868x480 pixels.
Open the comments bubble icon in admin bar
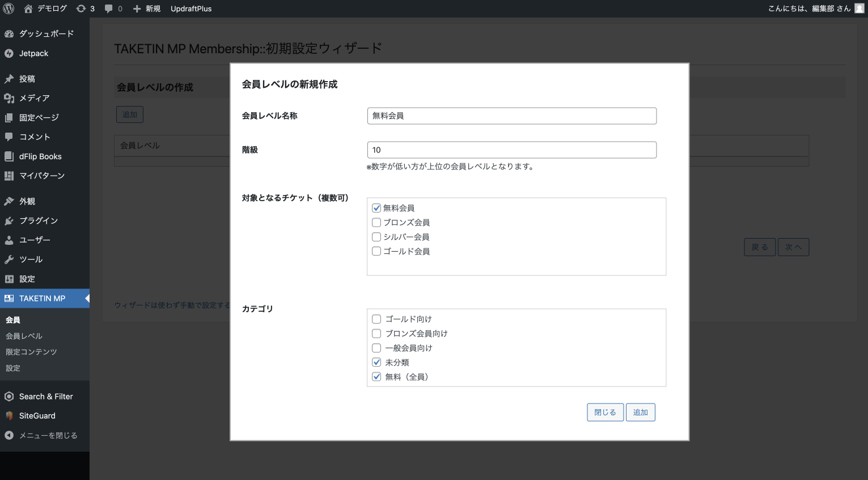tap(109, 9)
